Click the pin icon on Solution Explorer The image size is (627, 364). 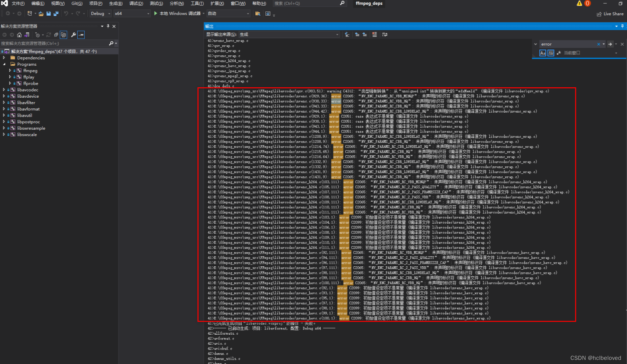(108, 26)
